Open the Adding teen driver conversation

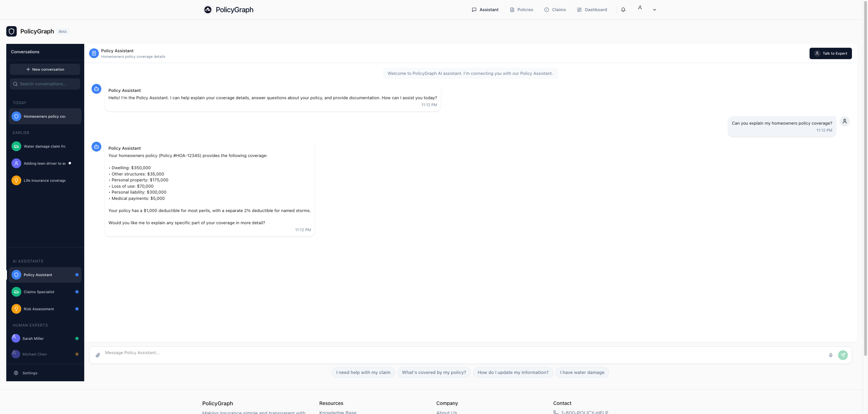[x=45, y=163]
